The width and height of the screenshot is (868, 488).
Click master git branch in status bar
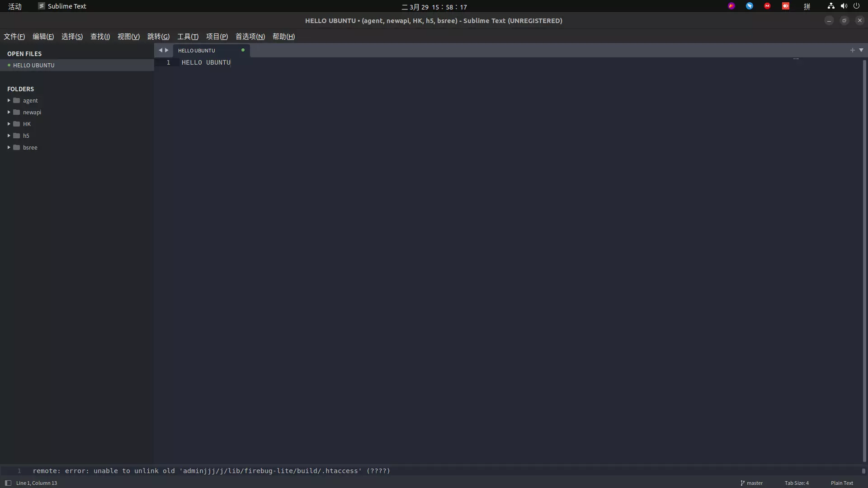[751, 483]
